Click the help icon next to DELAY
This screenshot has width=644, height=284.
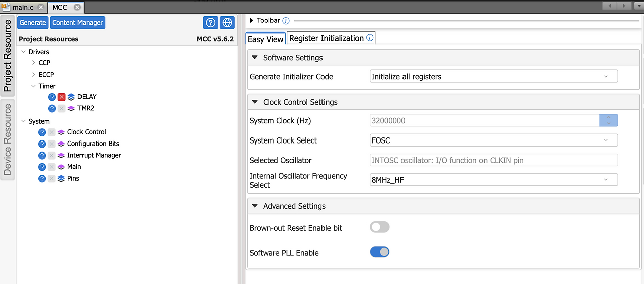tap(52, 97)
